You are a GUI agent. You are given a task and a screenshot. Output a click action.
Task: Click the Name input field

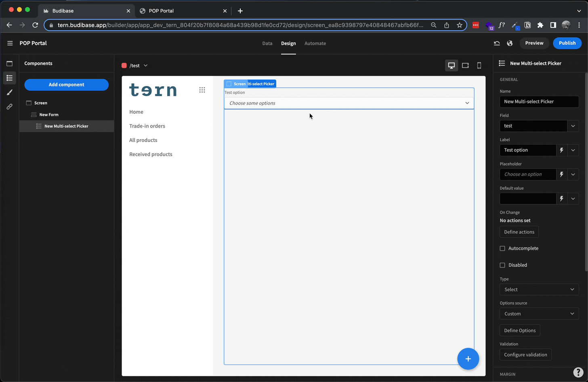tap(539, 102)
